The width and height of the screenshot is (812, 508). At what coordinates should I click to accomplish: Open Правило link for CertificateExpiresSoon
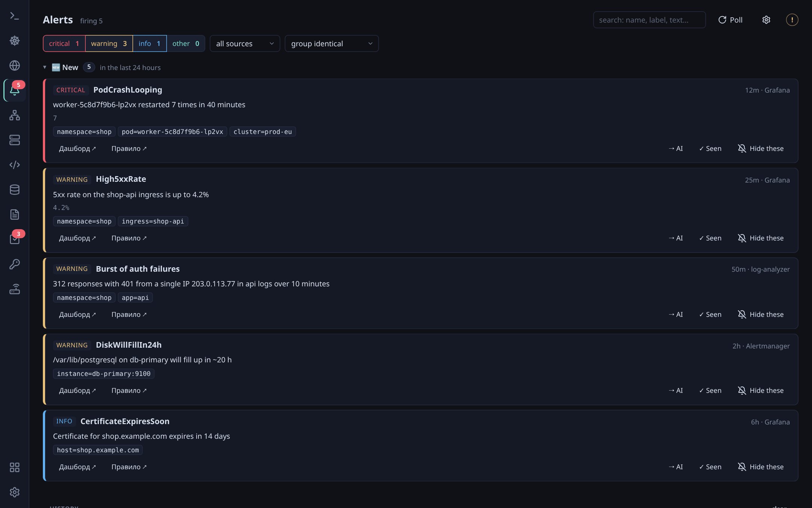129,467
